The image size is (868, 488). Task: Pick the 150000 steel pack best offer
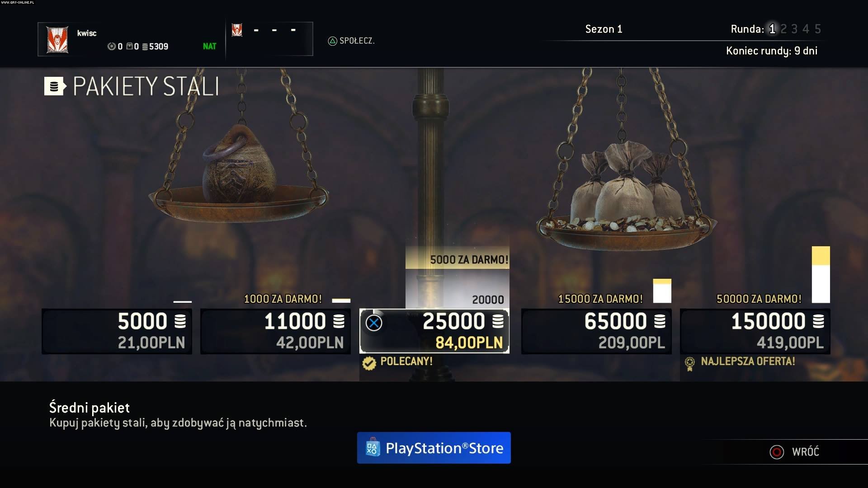pyautogui.click(x=755, y=331)
